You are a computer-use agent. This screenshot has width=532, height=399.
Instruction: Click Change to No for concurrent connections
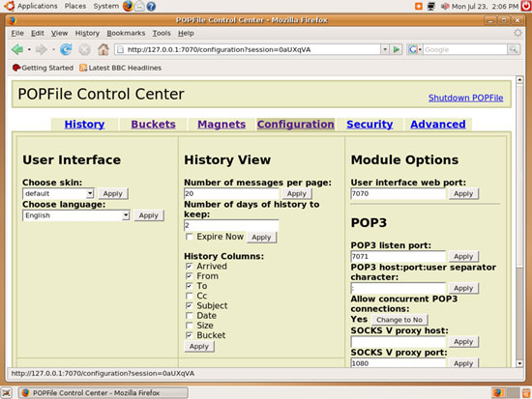399,320
